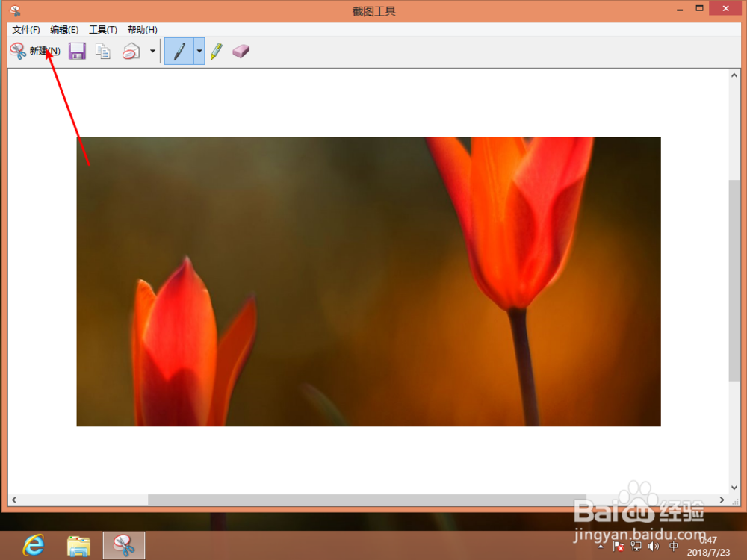
Task: Open the send-to dropdown beside the envelope
Action: 152,51
